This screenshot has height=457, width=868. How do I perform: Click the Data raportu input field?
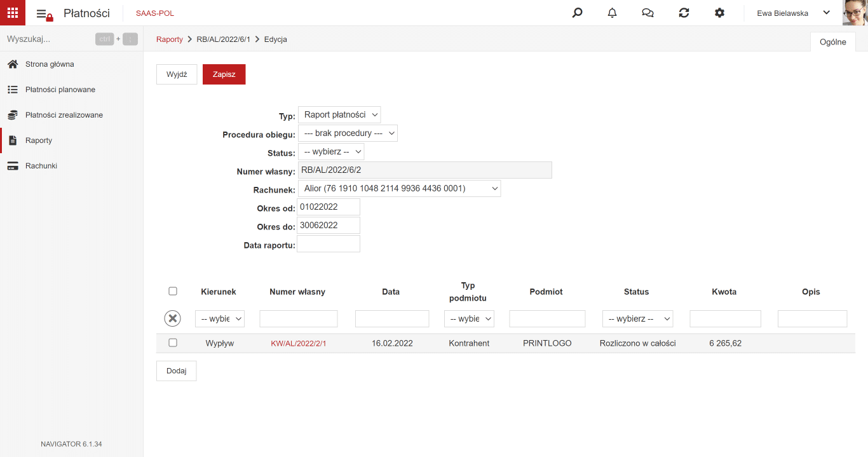[x=329, y=244]
